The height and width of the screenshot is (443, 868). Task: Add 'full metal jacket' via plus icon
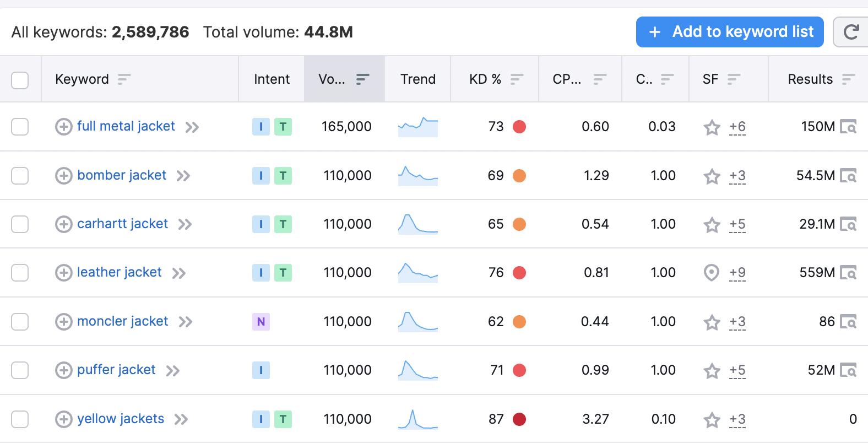point(64,127)
